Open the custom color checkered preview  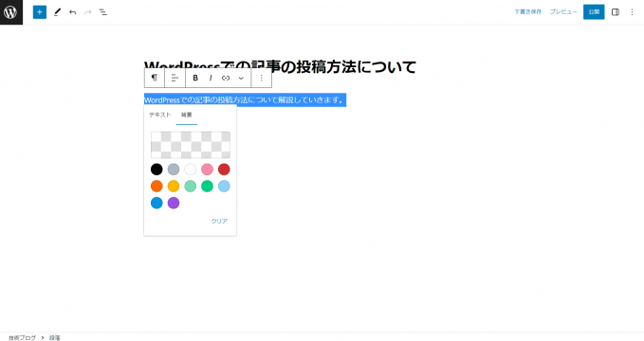[x=191, y=145]
